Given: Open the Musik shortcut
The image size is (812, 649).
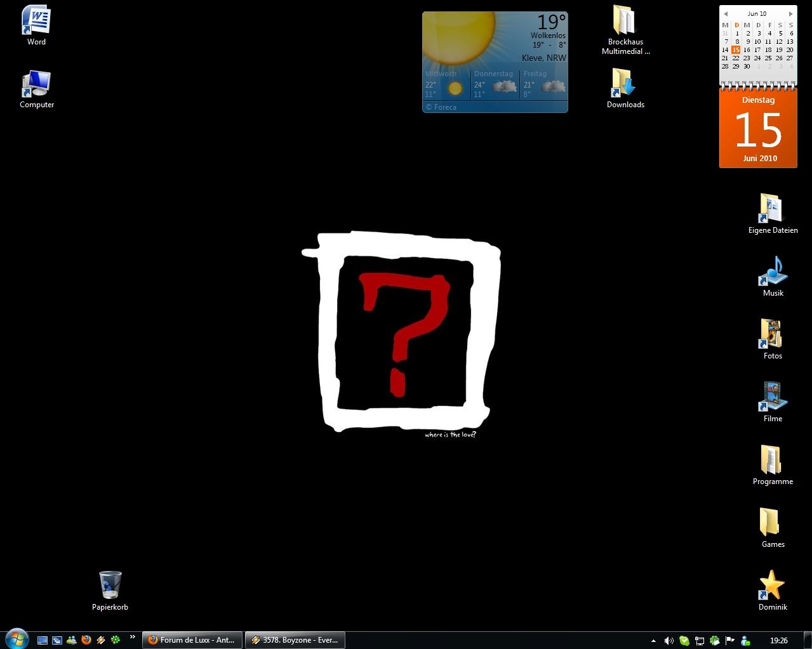Looking at the screenshot, I should pos(773,277).
